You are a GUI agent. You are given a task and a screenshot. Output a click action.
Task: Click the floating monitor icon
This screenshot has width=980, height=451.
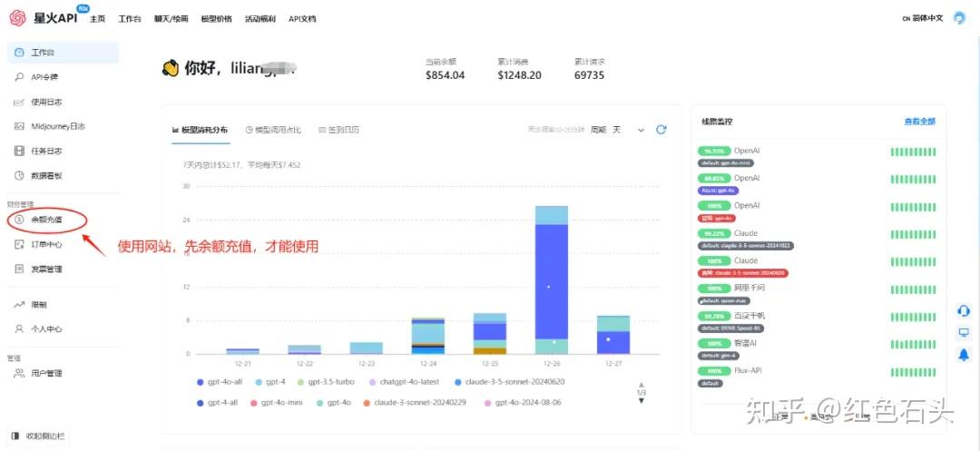964,333
